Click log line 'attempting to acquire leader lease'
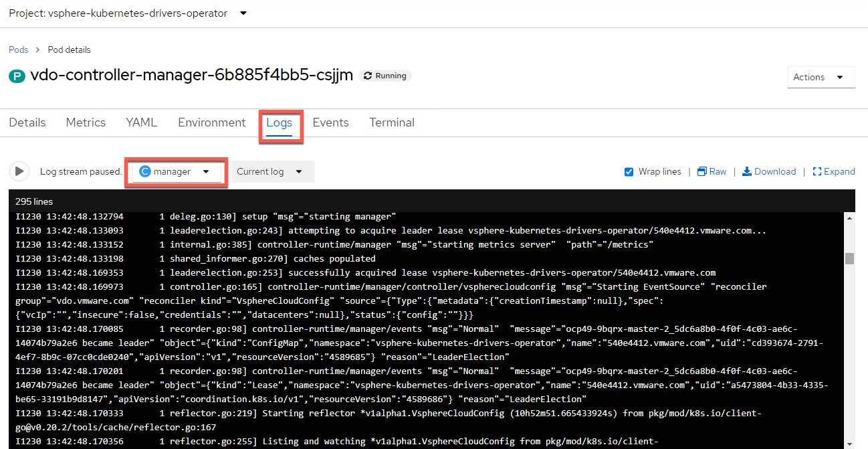Screen dimensions: 868x449 click(x=391, y=231)
